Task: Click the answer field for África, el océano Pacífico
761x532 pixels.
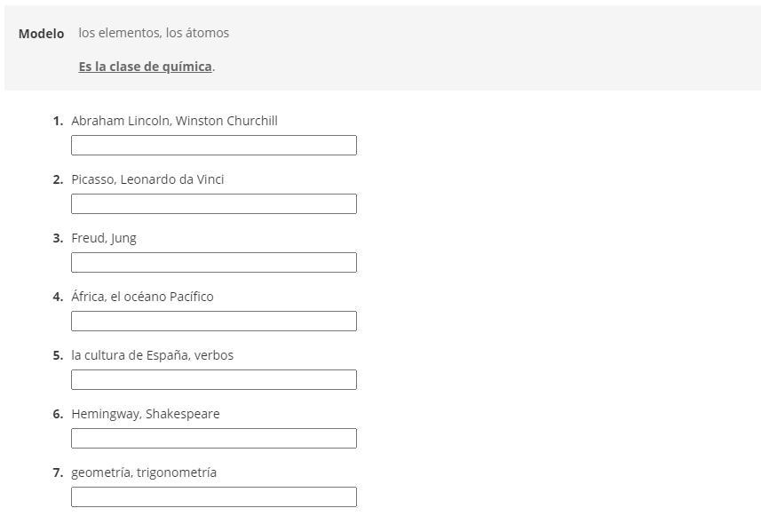Action: (x=213, y=322)
